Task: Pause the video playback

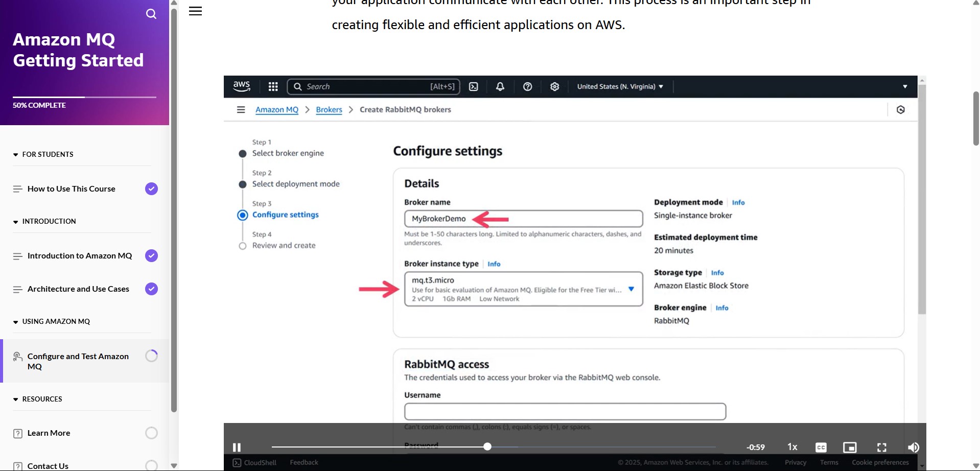Action: click(237, 448)
